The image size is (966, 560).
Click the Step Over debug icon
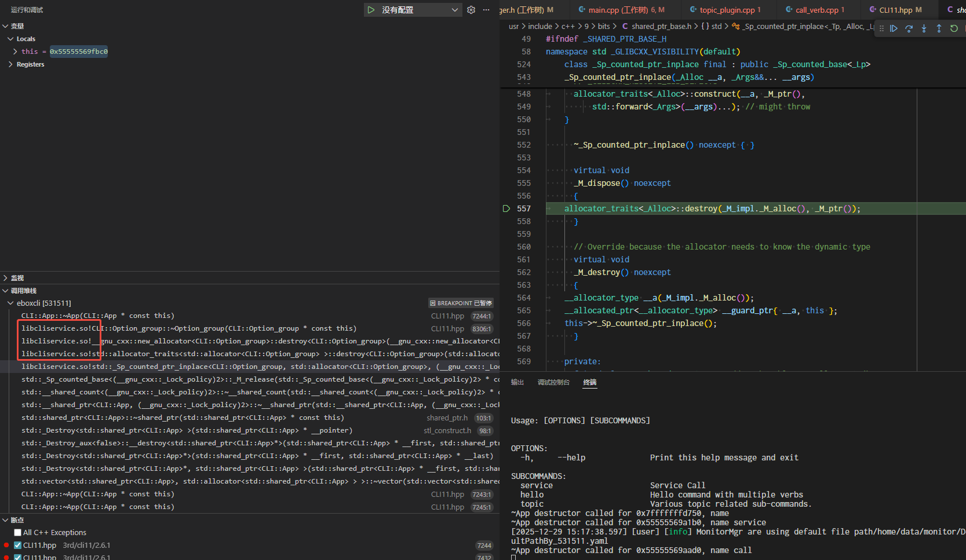[909, 28]
